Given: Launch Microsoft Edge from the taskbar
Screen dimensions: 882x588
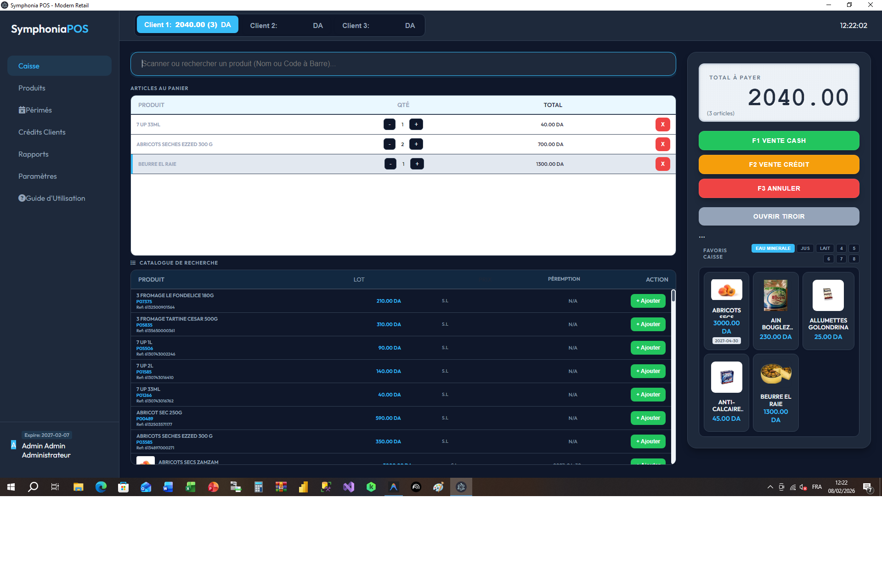Looking at the screenshot, I should click(x=101, y=487).
